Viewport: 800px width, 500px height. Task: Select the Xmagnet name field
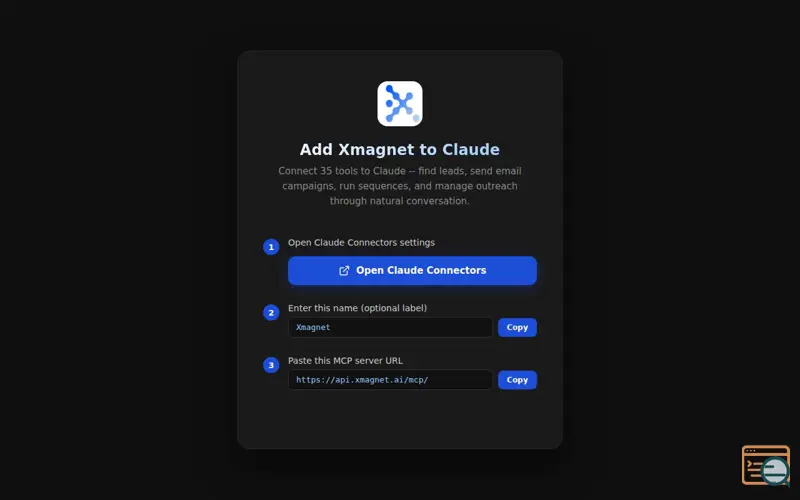tap(390, 328)
